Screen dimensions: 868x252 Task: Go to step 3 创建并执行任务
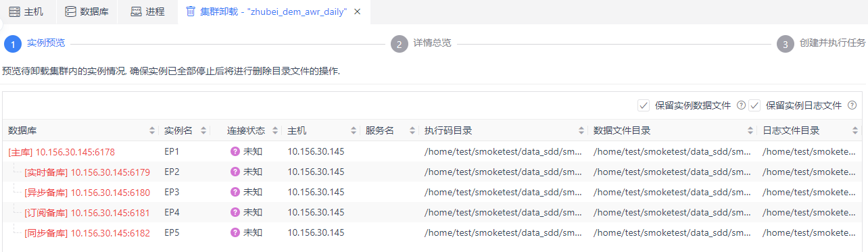(x=821, y=43)
